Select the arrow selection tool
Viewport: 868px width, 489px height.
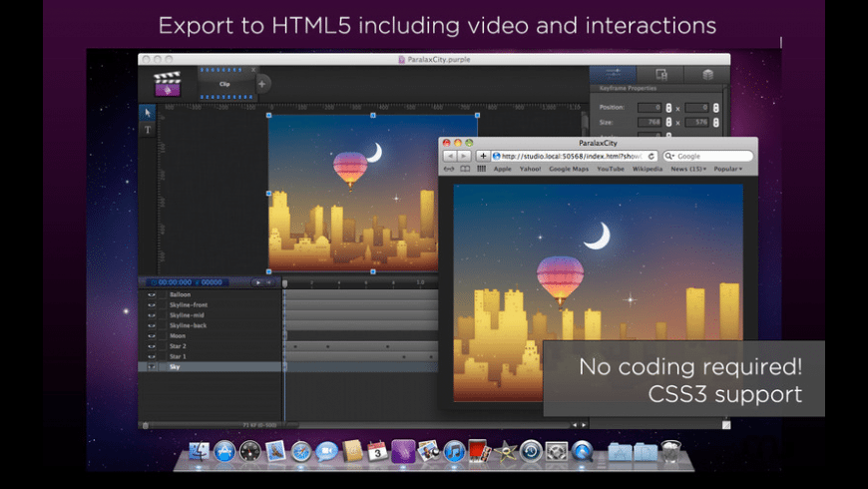pos(148,113)
